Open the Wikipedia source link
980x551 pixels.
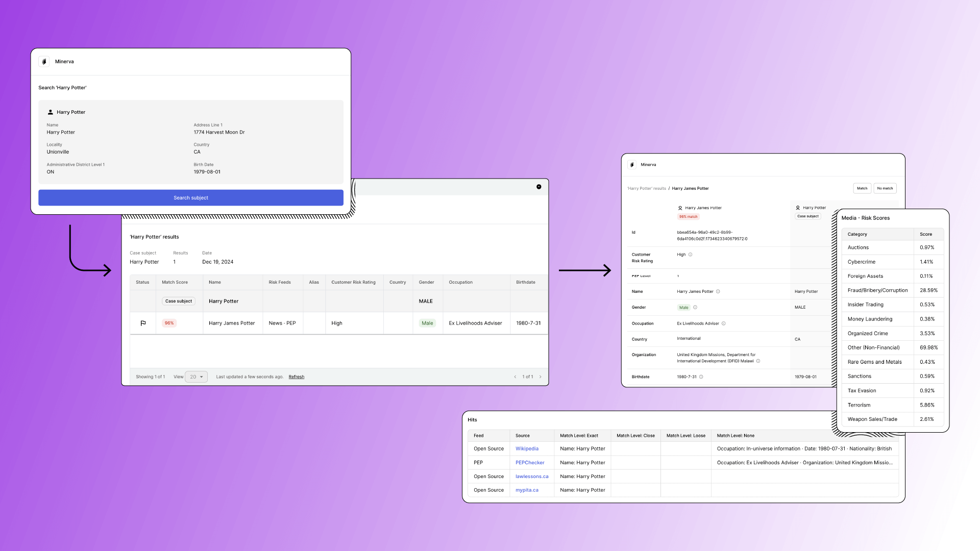coord(527,449)
